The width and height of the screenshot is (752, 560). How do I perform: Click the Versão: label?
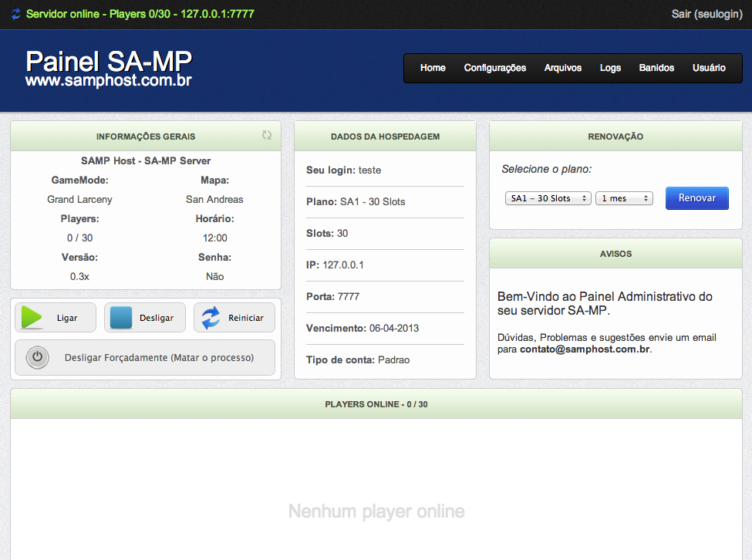point(79,258)
